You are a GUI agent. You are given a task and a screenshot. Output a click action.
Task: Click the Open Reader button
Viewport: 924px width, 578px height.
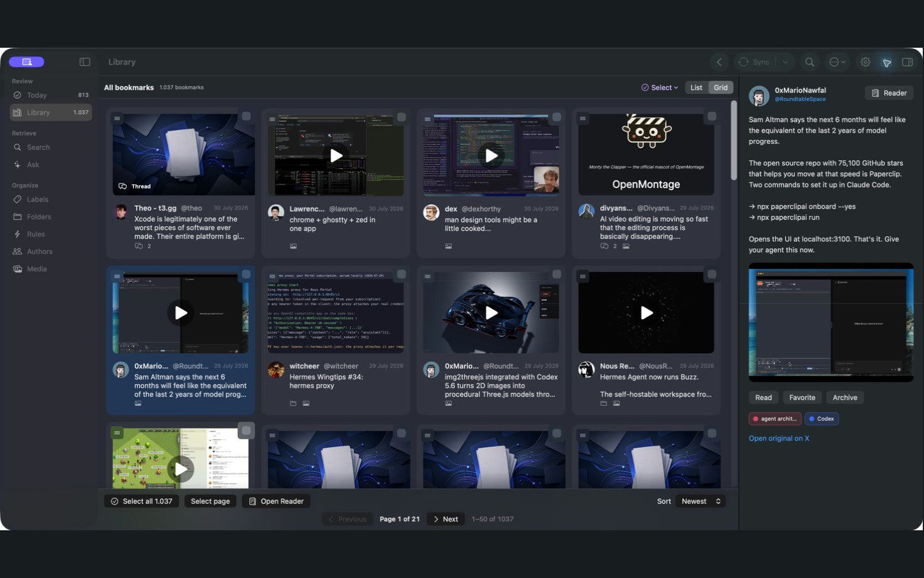276,501
